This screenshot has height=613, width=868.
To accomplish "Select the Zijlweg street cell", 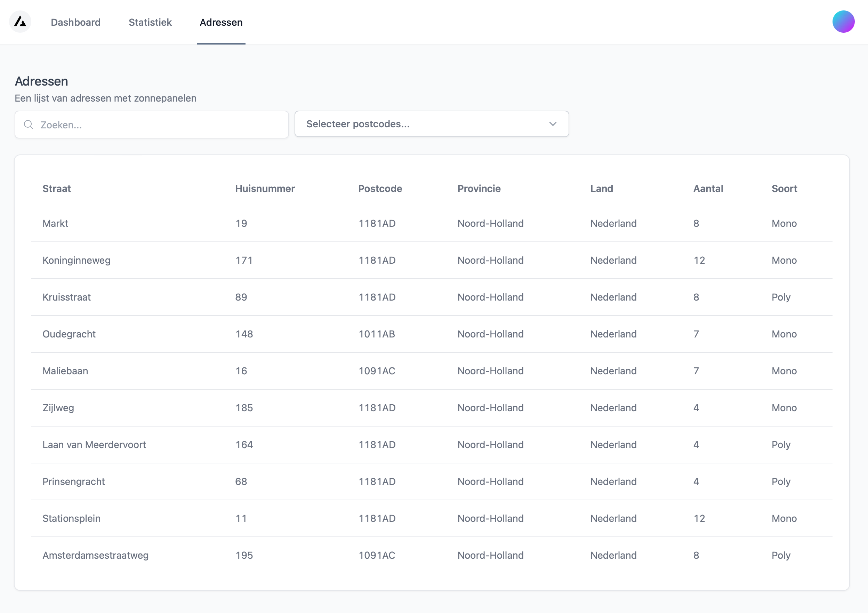I will tap(58, 408).
